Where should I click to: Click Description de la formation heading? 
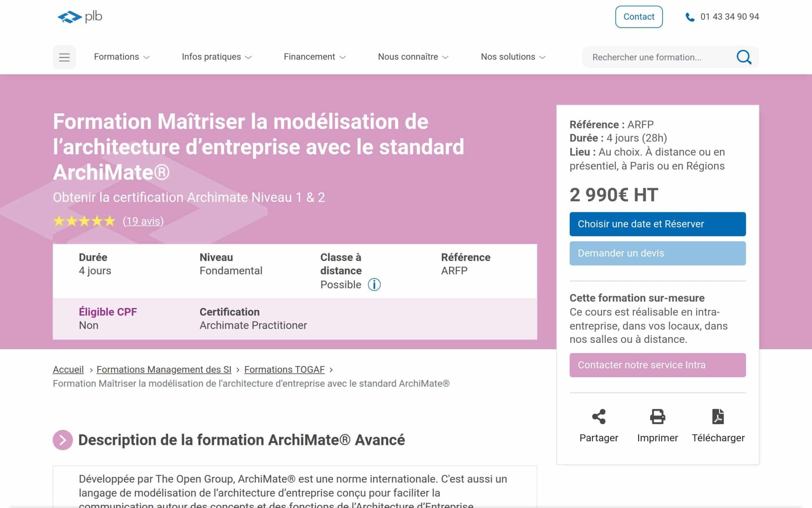241,440
